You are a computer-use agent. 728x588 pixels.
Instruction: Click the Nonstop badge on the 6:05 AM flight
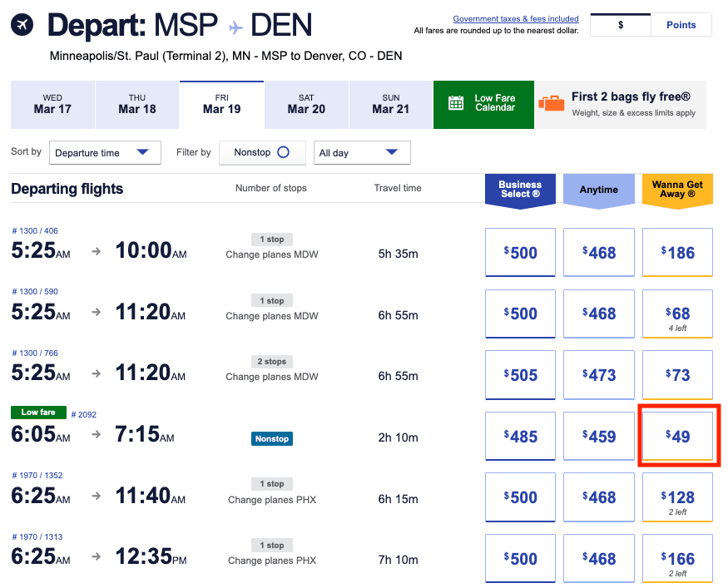point(271,438)
